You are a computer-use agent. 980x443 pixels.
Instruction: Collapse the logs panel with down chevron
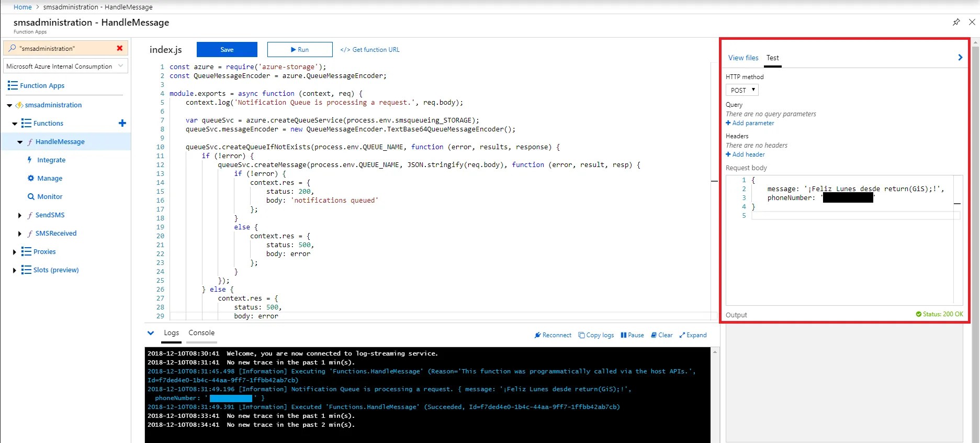pos(151,333)
